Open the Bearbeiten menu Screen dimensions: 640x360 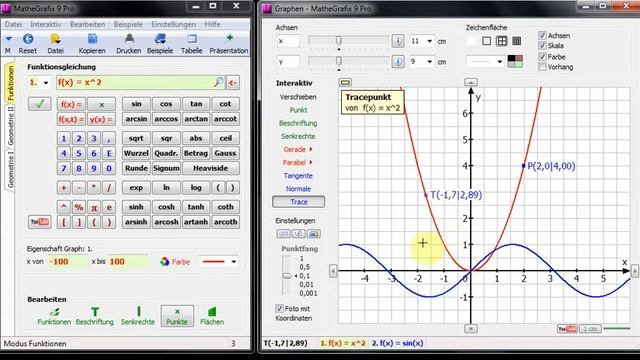(x=87, y=24)
